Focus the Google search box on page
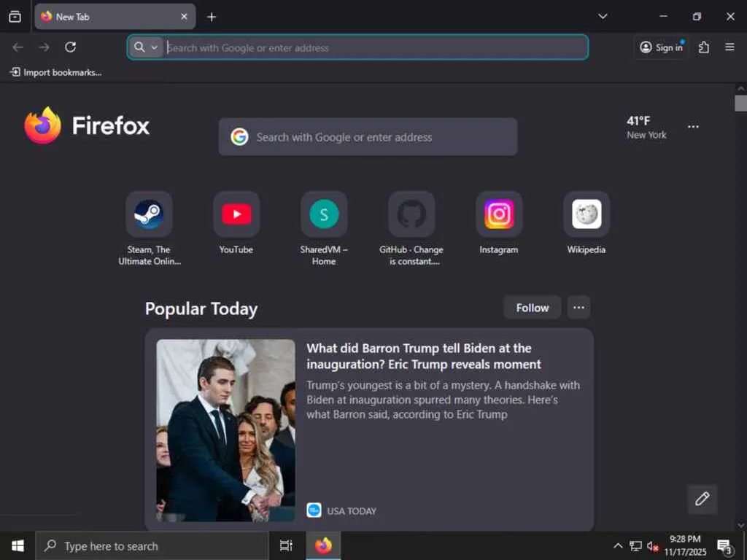The width and height of the screenshot is (747, 560). click(368, 137)
